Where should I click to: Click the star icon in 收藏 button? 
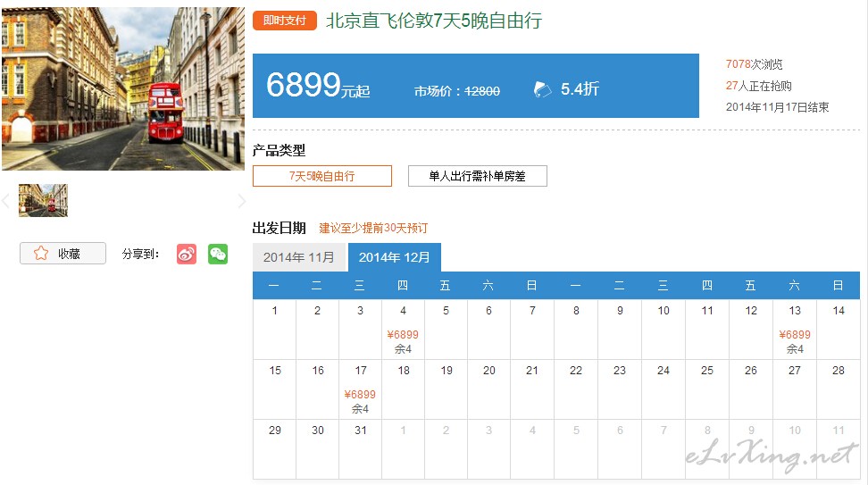[x=41, y=254]
